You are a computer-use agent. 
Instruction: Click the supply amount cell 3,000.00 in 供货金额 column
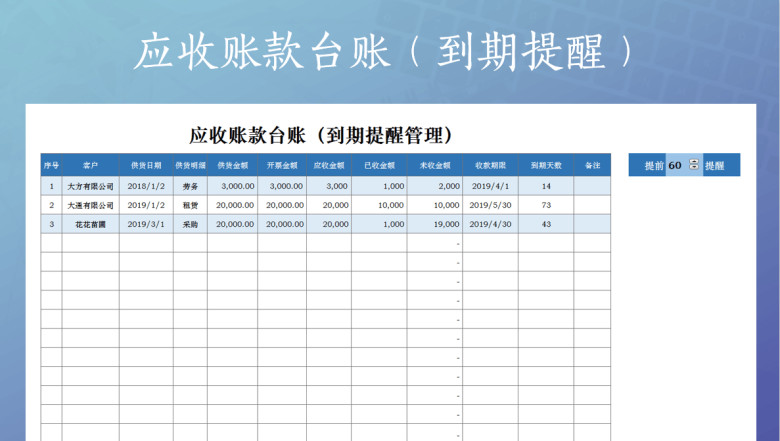tap(232, 186)
